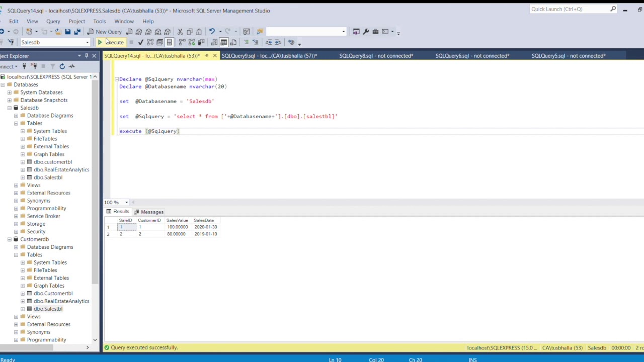The width and height of the screenshot is (644, 362).
Task: Switch output to Results to File
Action: coord(233,42)
